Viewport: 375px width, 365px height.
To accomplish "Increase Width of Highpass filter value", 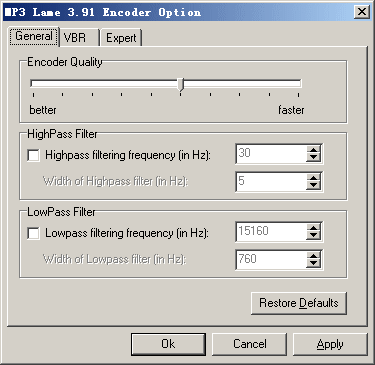I will 313,177.
